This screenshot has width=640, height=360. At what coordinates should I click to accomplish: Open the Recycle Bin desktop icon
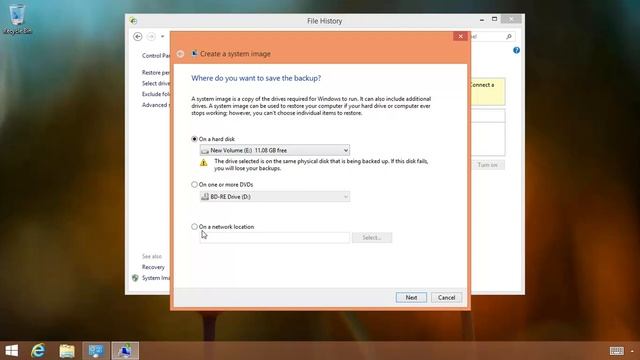point(17,19)
